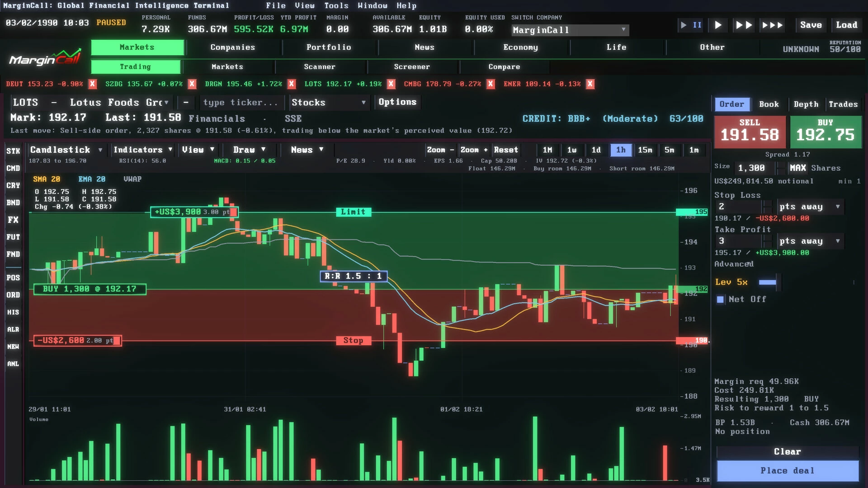Toggle the SMA 20 overlay
The width and height of the screenshot is (868, 488).
46,179
